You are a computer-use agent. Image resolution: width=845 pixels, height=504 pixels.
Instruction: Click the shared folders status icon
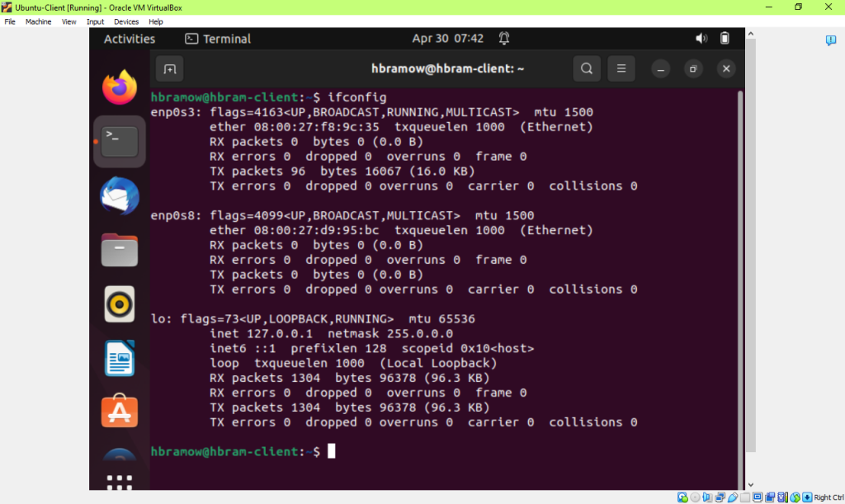745,497
